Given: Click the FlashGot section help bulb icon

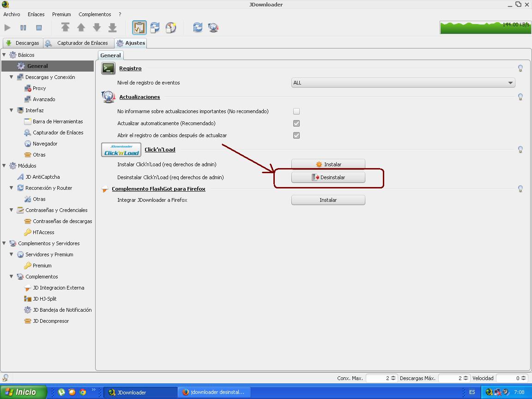Looking at the screenshot, I should 520,189.
